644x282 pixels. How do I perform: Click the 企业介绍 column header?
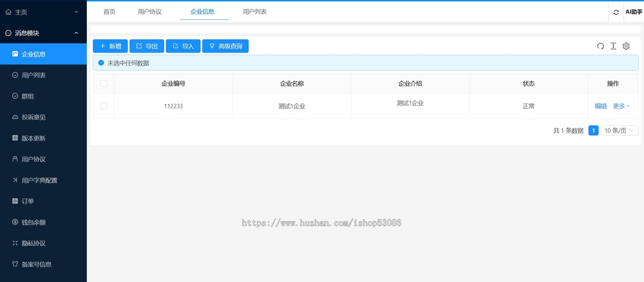click(410, 84)
